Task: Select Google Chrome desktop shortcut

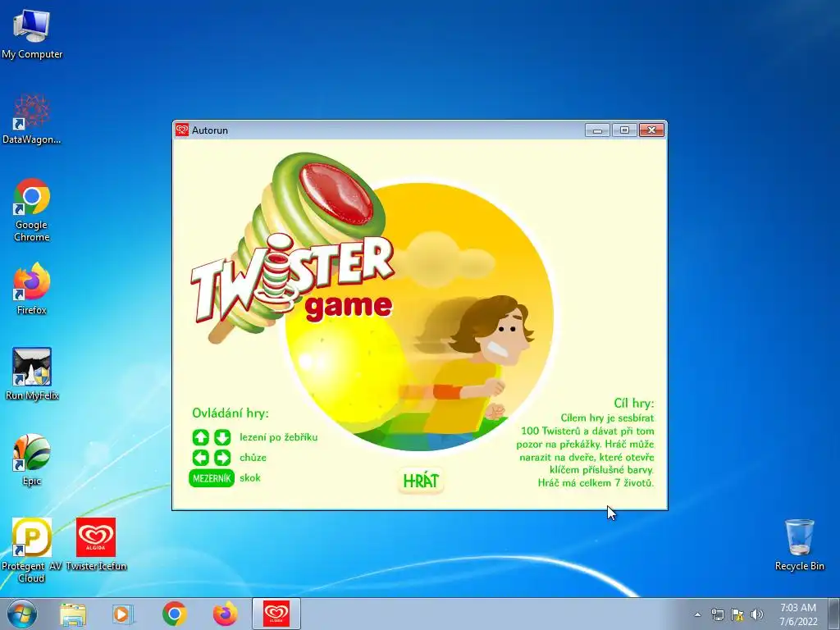Action: click(x=32, y=210)
